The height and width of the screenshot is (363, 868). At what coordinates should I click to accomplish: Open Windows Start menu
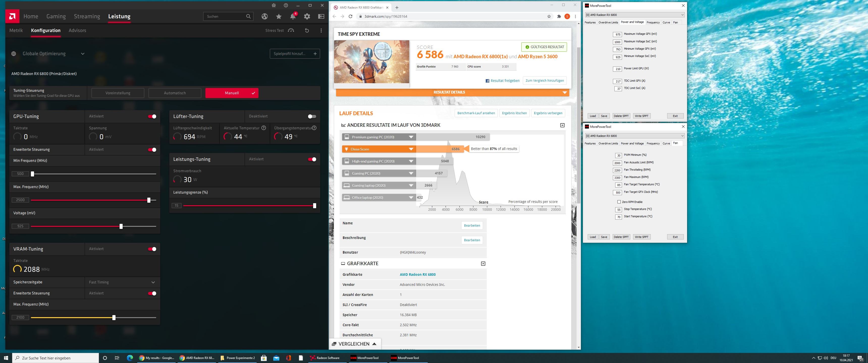click(6, 358)
